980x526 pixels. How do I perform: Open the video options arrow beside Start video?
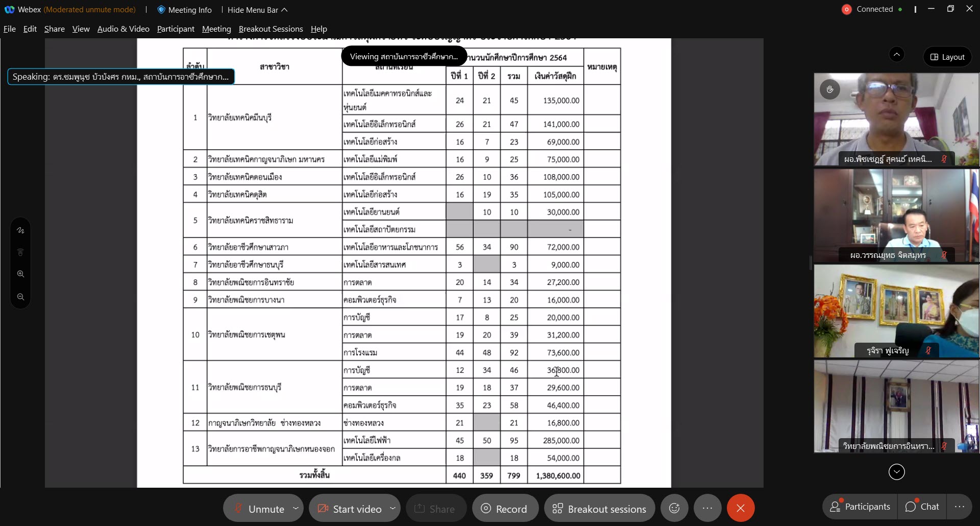393,508
